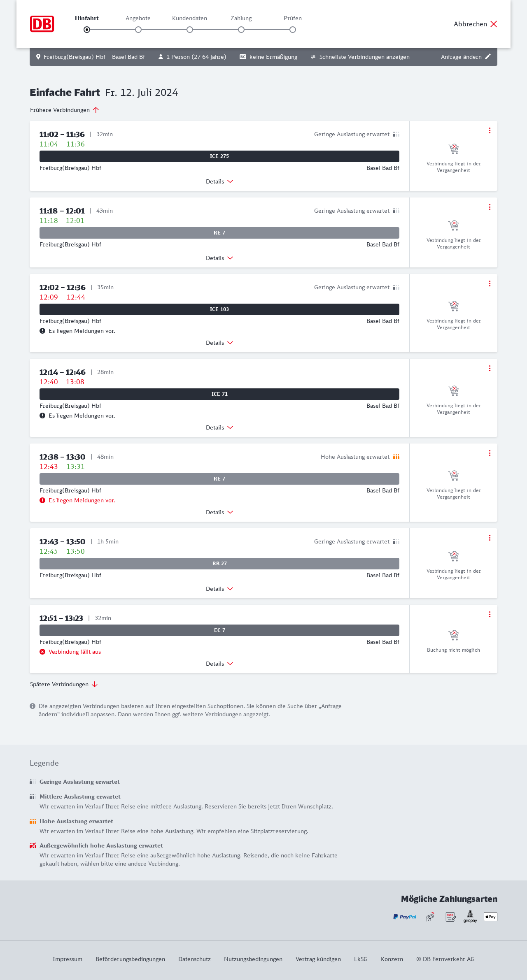
Task: Select the Hinfahrt progress step
Action: pos(87,30)
